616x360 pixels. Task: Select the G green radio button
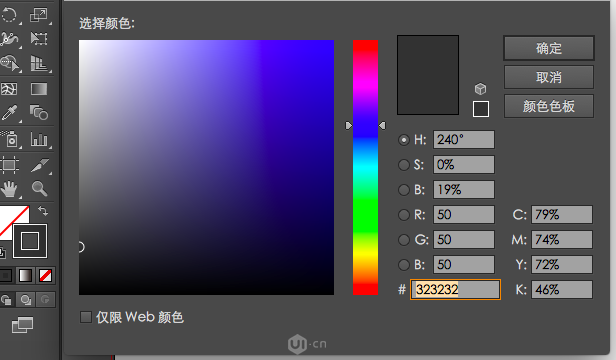pos(403,240)
